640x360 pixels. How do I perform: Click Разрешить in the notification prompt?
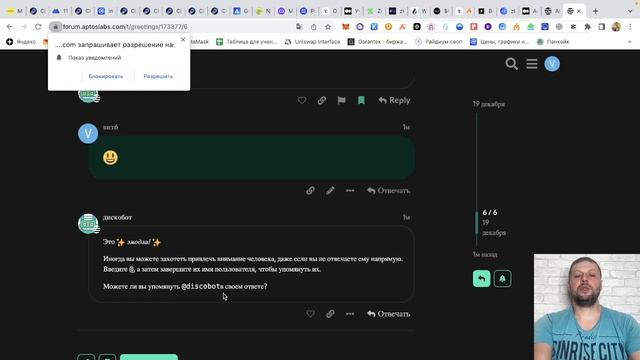pos(158,76)
